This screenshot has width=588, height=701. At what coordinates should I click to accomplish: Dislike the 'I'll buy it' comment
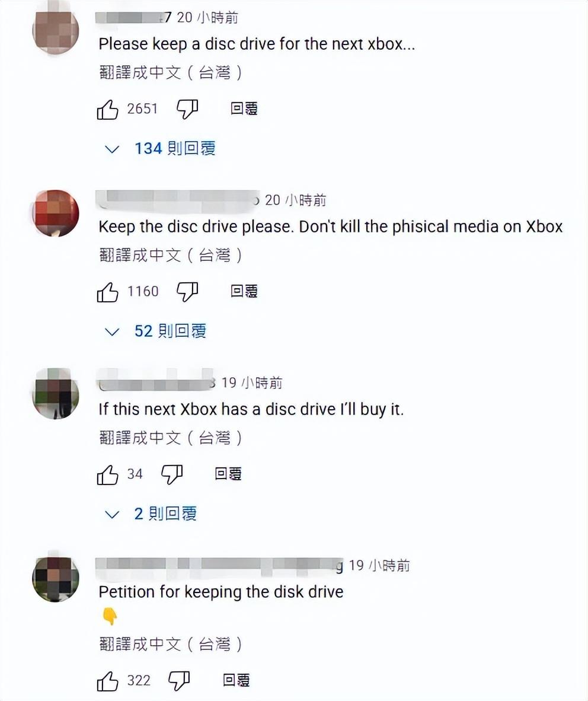[171, 474]
